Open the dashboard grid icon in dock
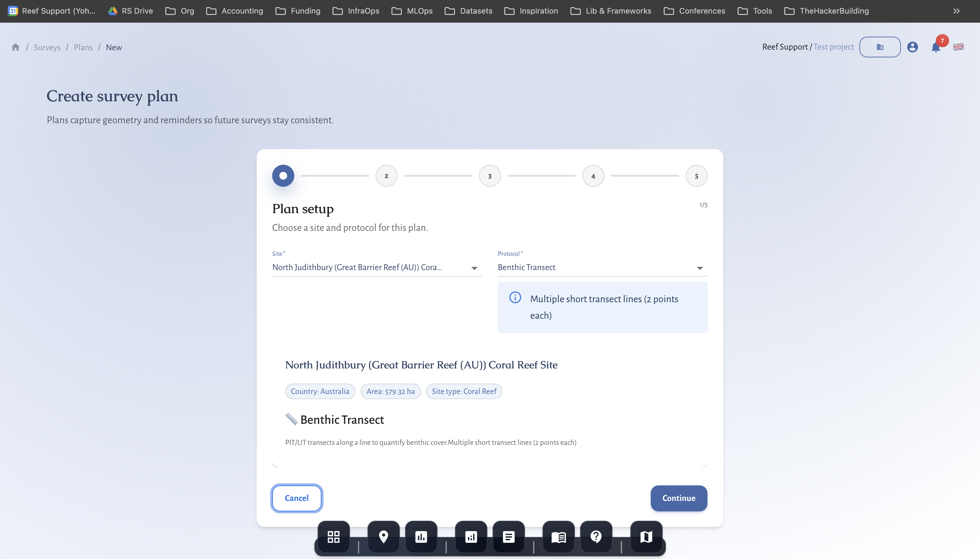Screen dimensions: 980x559 pos(333,536)
